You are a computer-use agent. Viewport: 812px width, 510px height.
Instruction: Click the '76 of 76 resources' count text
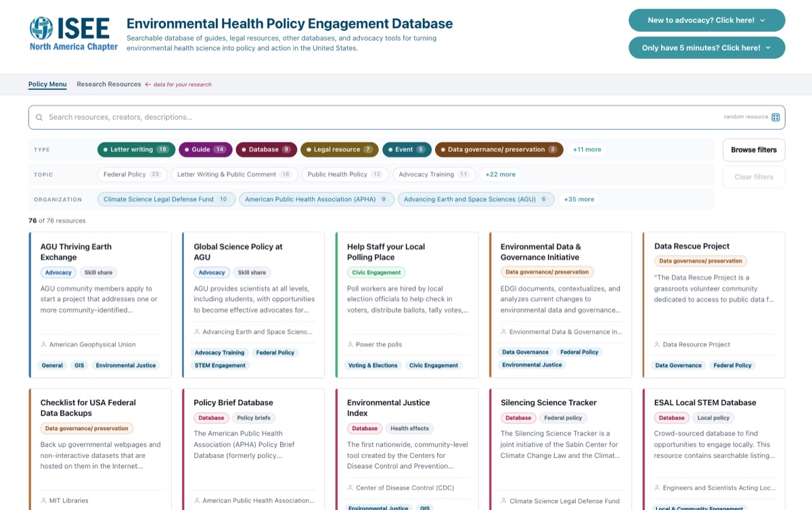click(x=57, y=221)
